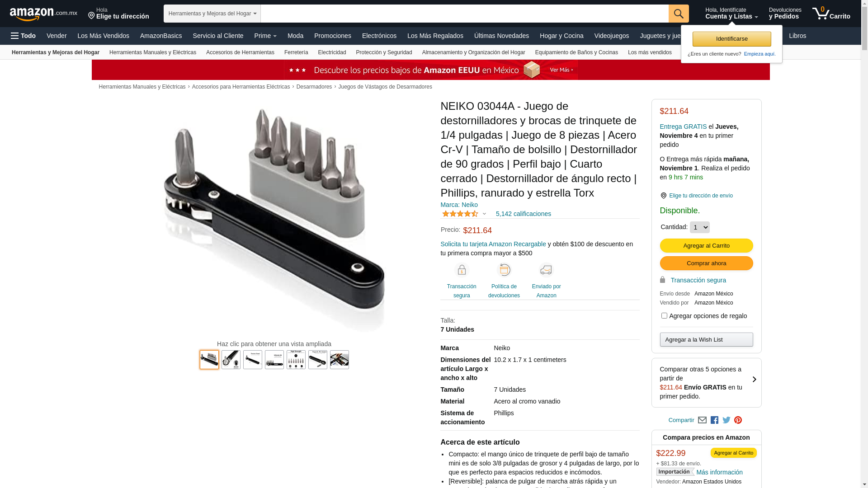
Task: Click the Amazon.com.mx logo
Action: [43, 14]
